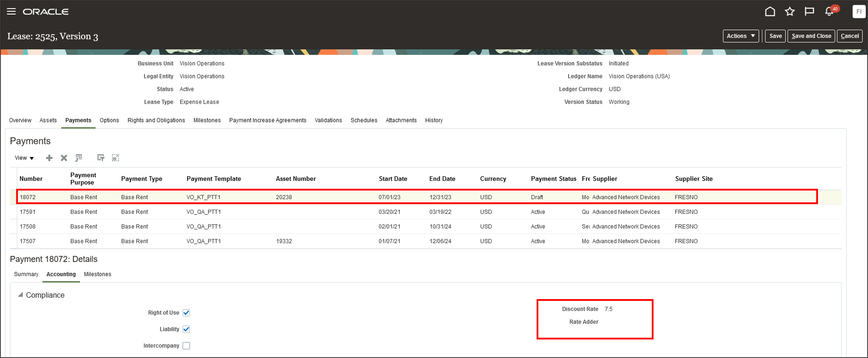This screenshot has width=868, height=358.
Task: Add a new payment with plus icon
Action: pyautogui.click(x=49, y=158)
